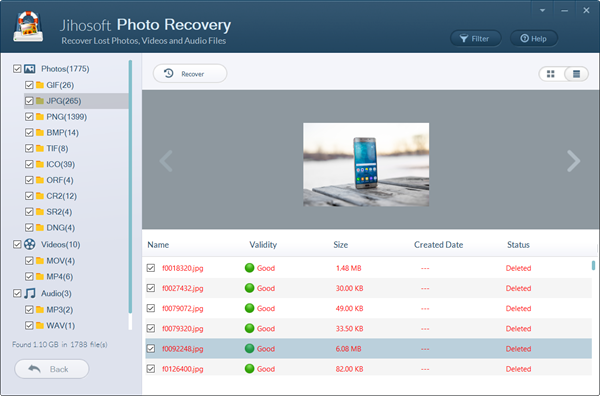Sort files by Name column
This screenshot has width=600, height=396.
click(x=158, y=245)
